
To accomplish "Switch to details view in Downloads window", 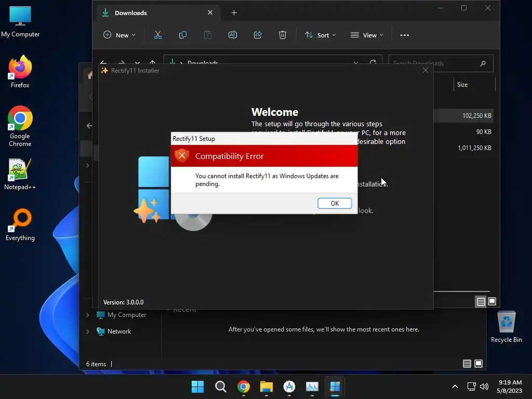I will pyautogui.click(x=481, y=301).
